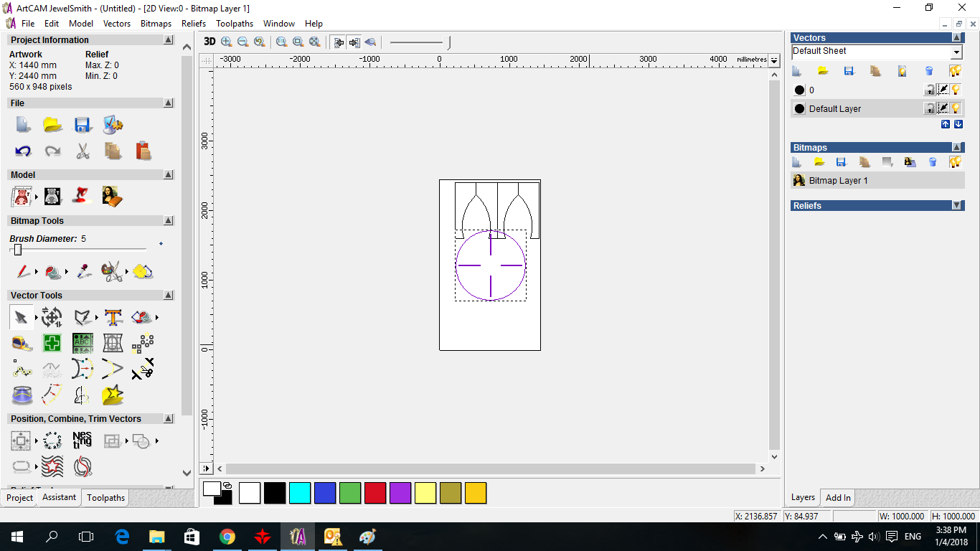980x551 pixels.
Task: Click the star Vector tool icon
Action: 113,395
